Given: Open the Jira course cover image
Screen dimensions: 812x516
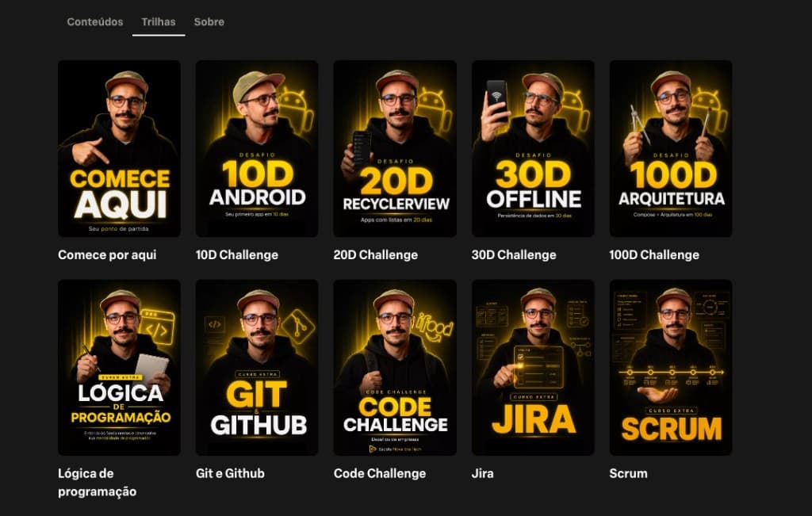Looking at the screenshot, I should [533, 368].
